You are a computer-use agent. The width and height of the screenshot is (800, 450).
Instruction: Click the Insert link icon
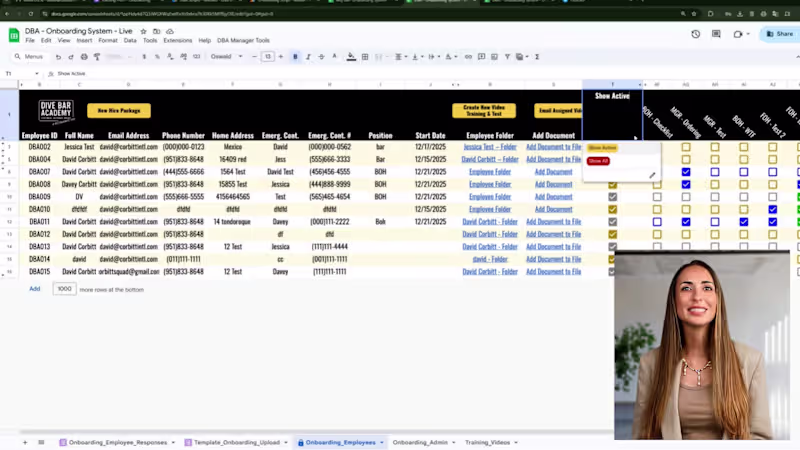click(468, 57)
